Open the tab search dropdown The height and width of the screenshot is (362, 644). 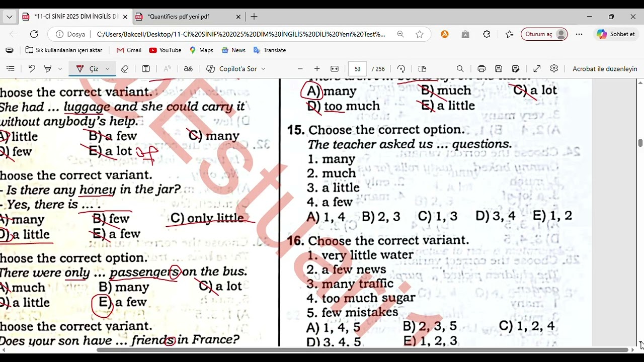point(9,17)
